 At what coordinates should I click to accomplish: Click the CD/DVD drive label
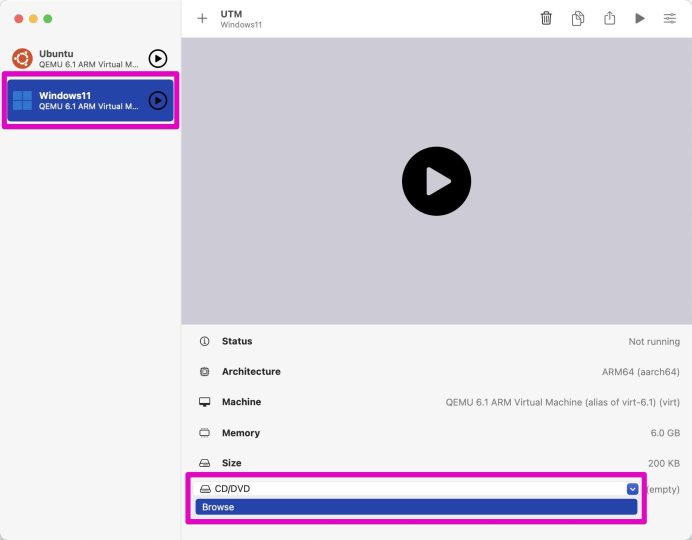[232, 489]
